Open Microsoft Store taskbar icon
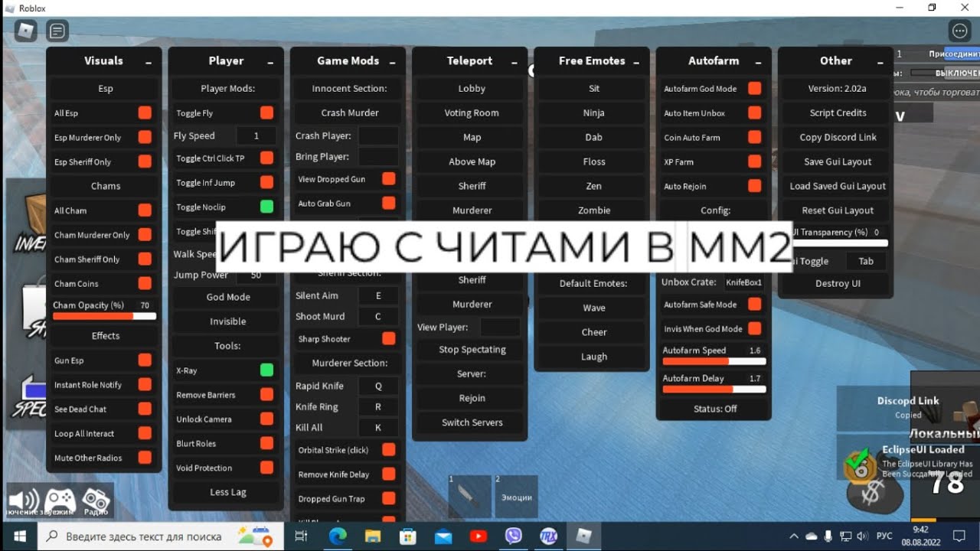 tap(408, 536)
